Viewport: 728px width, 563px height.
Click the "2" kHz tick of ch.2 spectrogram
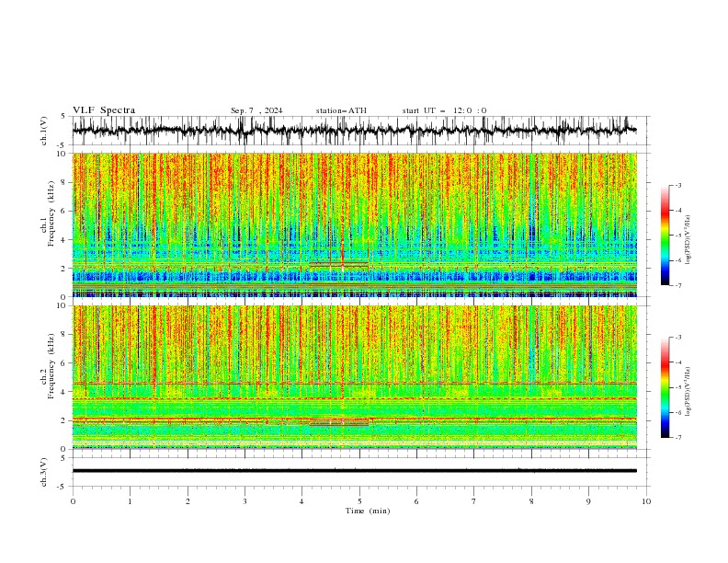click(65, 420)
